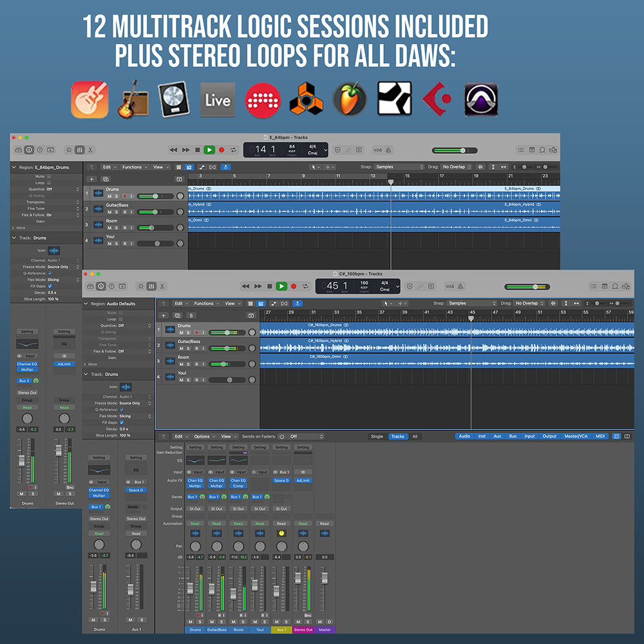Click the red Record button in the E_84bpm window

click(x=222, y=149)
